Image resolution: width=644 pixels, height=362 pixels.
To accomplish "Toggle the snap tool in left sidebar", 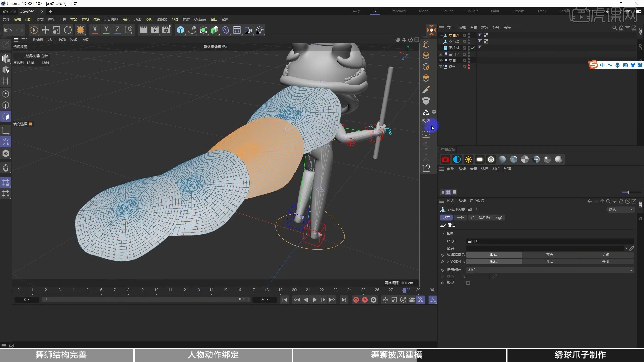I will pyautogui.click(x=6, y=168).
